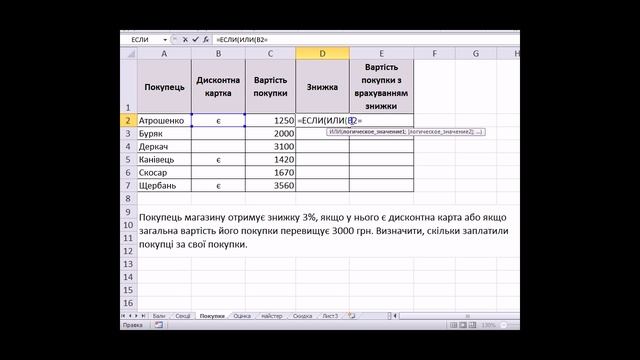The image size is (640, 360).
Task: Select column C header
Action: (x=270, y=53)
